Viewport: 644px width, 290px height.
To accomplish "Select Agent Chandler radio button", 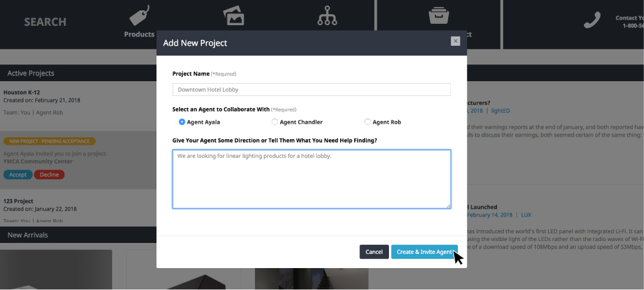I will coord(275,122).
